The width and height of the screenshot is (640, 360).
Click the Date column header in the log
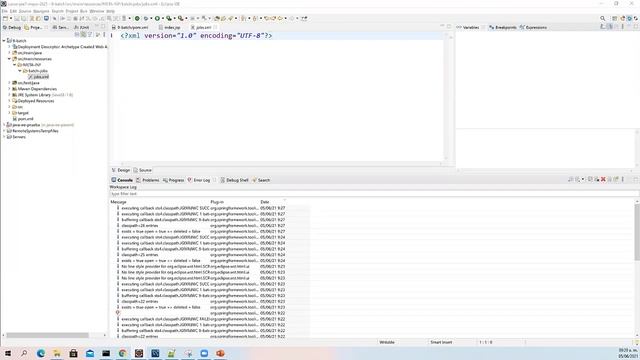click(x=265, y=202)
